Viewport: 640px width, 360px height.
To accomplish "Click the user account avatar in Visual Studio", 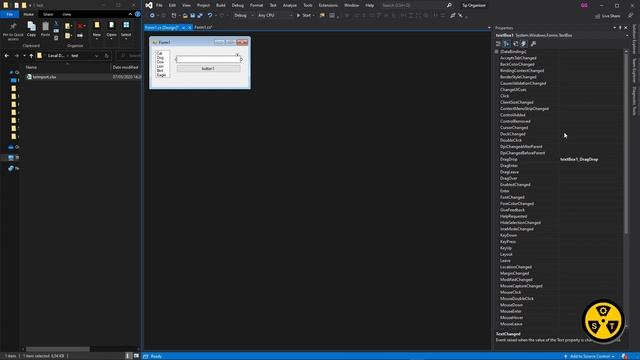I will (584, 5).
